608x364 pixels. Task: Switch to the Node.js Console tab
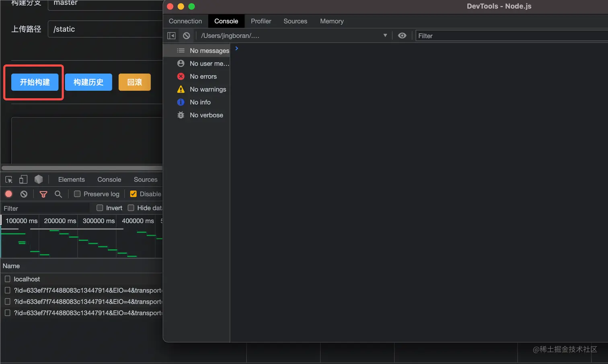pos(226,21)
